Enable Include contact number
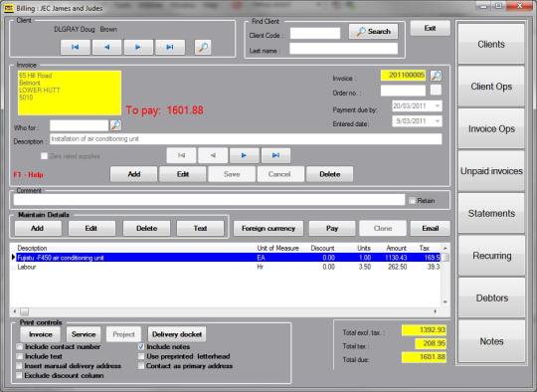This screenshot has height=392, width=537. 20,347
